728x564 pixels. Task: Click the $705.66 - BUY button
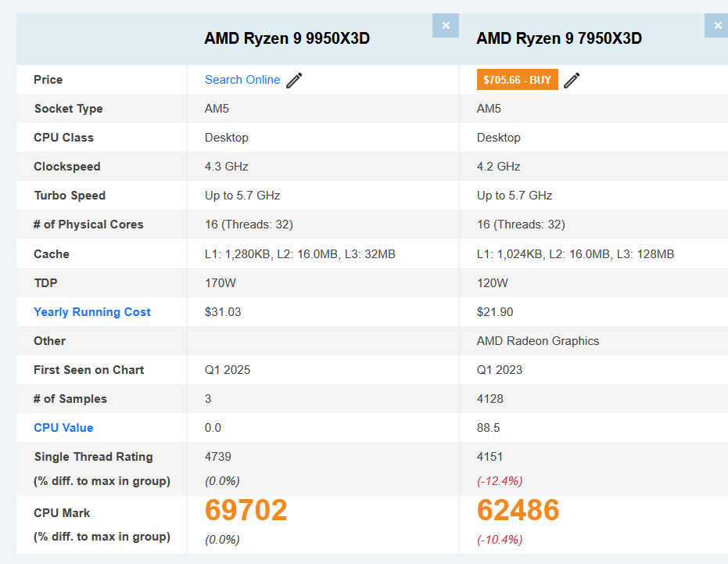click(517, 80)
